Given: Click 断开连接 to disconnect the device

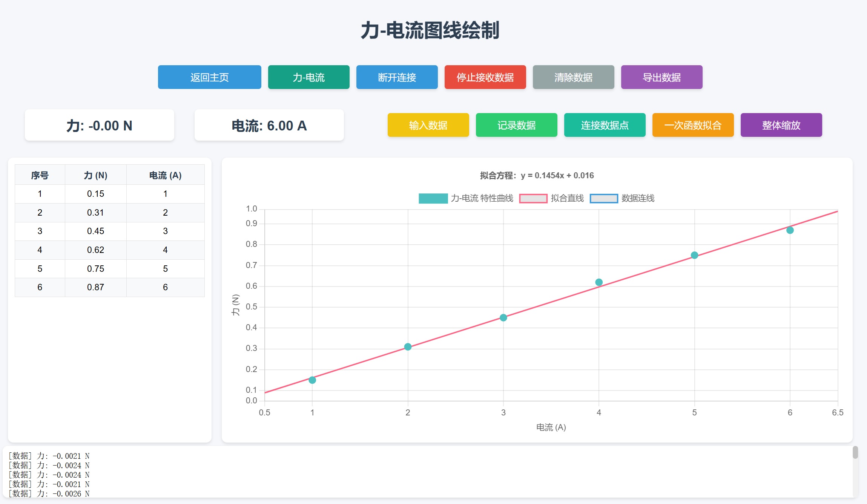Looking at the screenshot, I should coord(397,77).
